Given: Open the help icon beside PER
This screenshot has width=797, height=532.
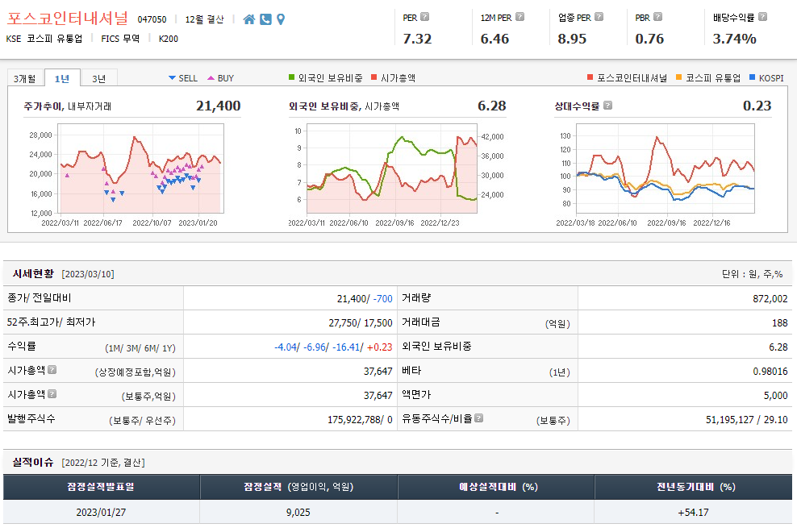Looking at the screenshot, I should [x=425, y=17].
